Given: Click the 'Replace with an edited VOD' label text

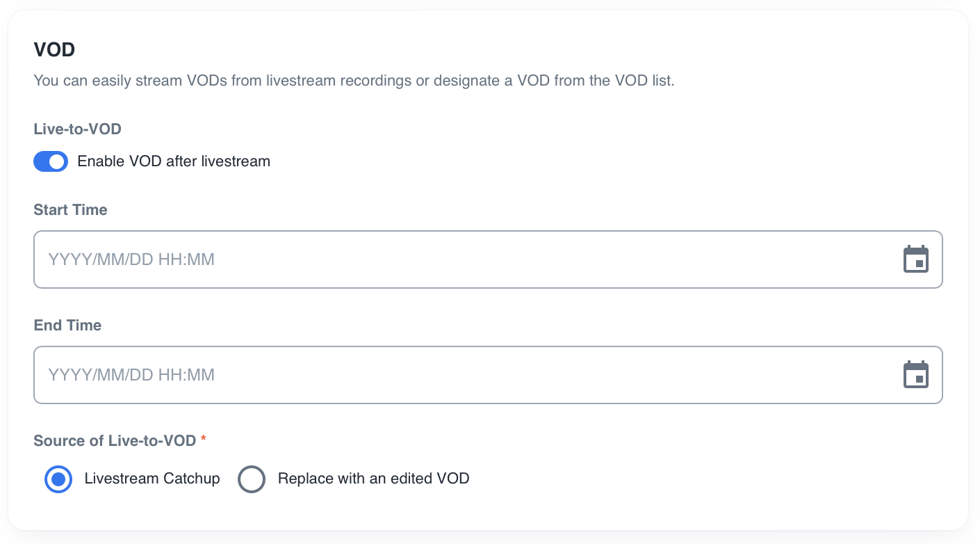Looking at the screenshot, I should (x=373, y=479).
